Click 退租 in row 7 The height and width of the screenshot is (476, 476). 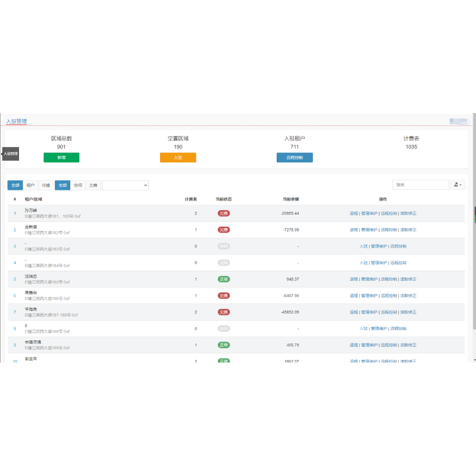pyautogui.click(x=353, y=312)
